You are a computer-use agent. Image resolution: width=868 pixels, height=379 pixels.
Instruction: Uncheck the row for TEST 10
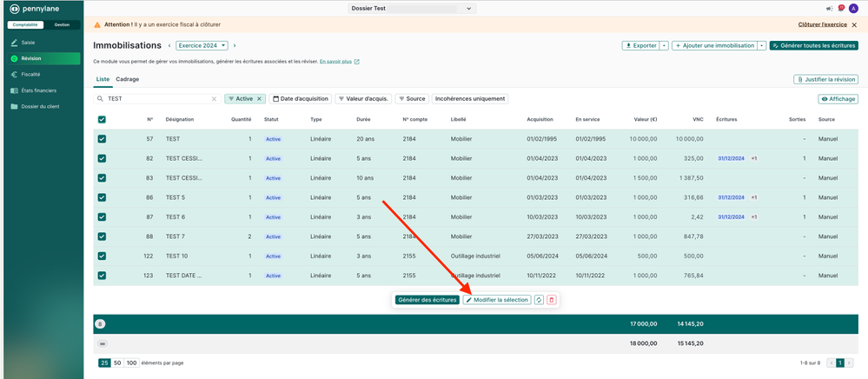(102, 256)
